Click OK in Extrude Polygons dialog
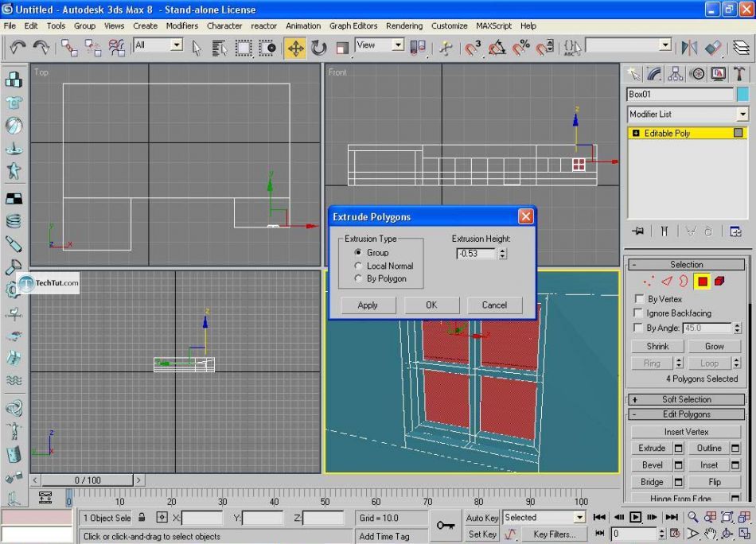 tap(431, 305)
